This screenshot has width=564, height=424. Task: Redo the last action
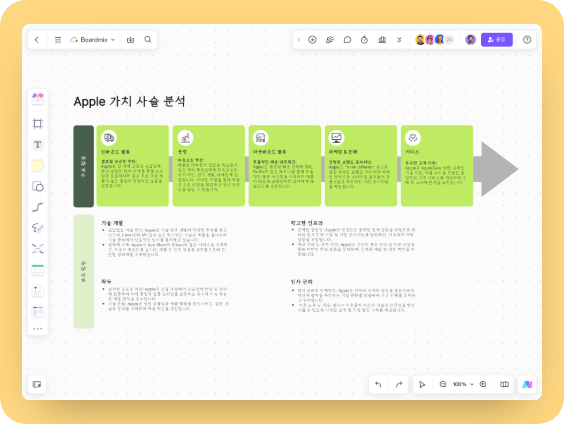tap(399, 384)
